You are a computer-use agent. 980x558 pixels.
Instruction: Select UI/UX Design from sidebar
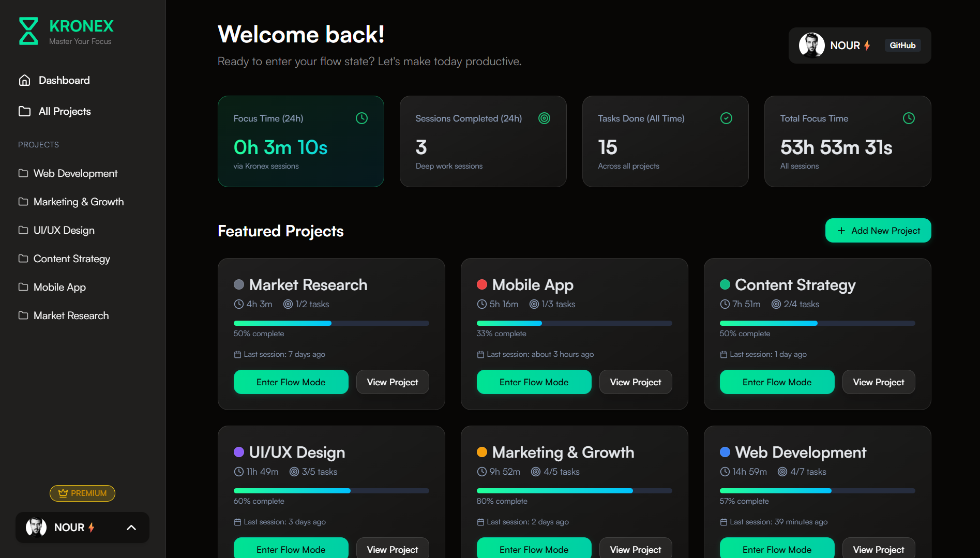(64, 230)
